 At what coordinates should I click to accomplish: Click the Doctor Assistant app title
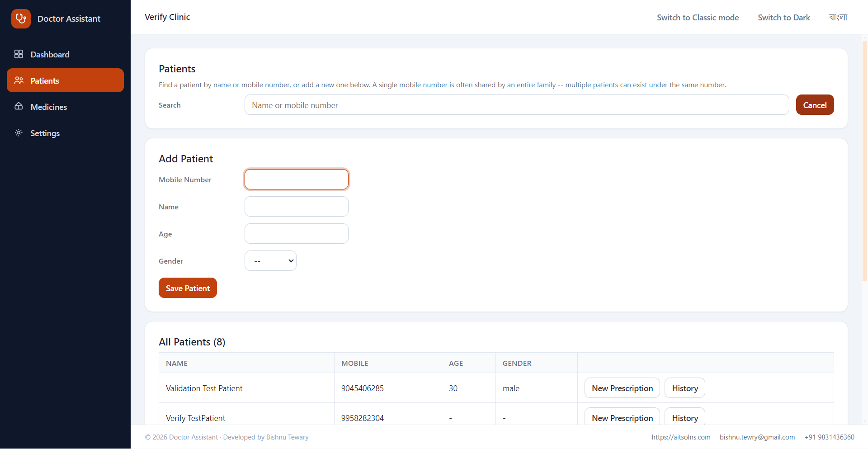click(69, 19)
